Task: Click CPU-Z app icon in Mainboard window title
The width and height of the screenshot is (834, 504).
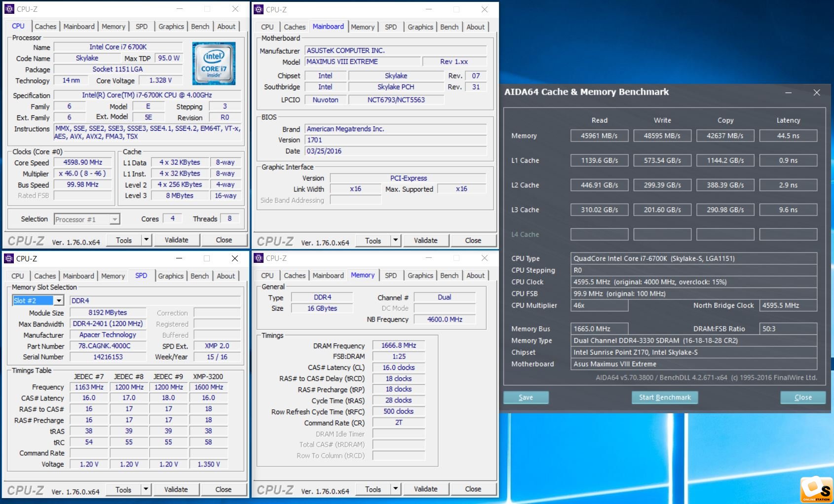Action: point(259,9)
